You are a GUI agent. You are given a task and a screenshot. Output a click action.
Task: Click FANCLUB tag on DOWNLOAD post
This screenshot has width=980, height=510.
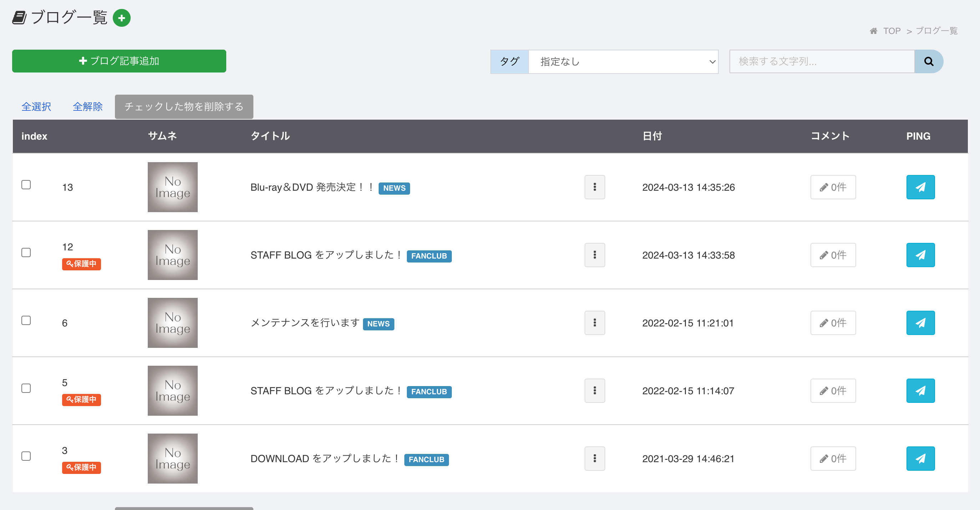click(x=426, y=459)
